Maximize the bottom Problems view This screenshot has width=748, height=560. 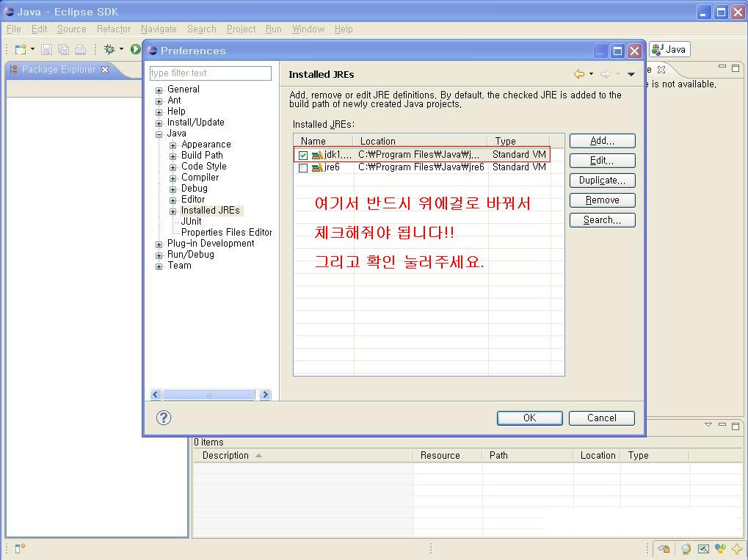[x=736, y=426]
